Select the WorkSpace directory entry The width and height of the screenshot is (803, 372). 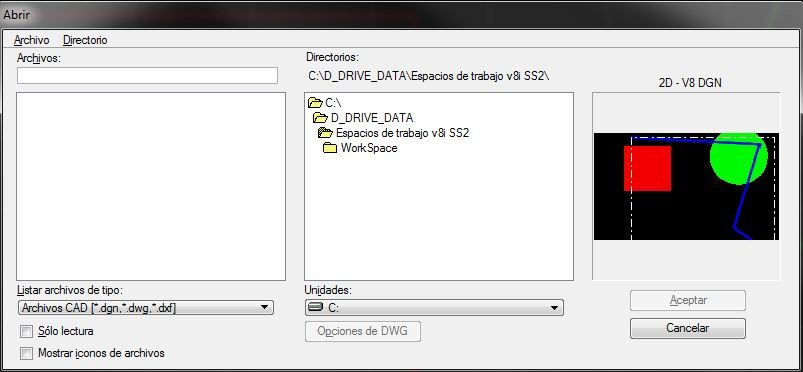[x=369, y=148]
